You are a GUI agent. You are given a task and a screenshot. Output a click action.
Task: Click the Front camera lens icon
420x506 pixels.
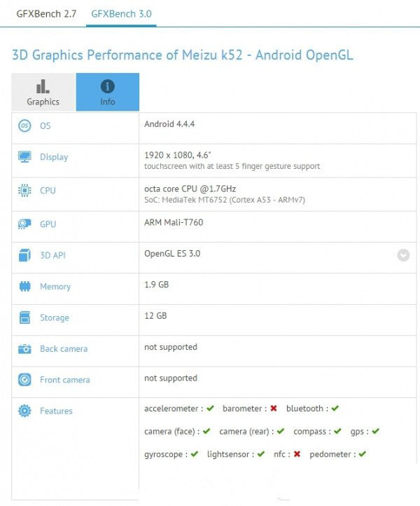point(25,380)
